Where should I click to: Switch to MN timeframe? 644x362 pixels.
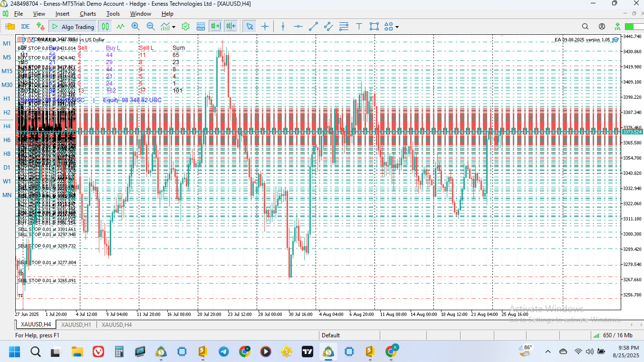pos(7,195)
